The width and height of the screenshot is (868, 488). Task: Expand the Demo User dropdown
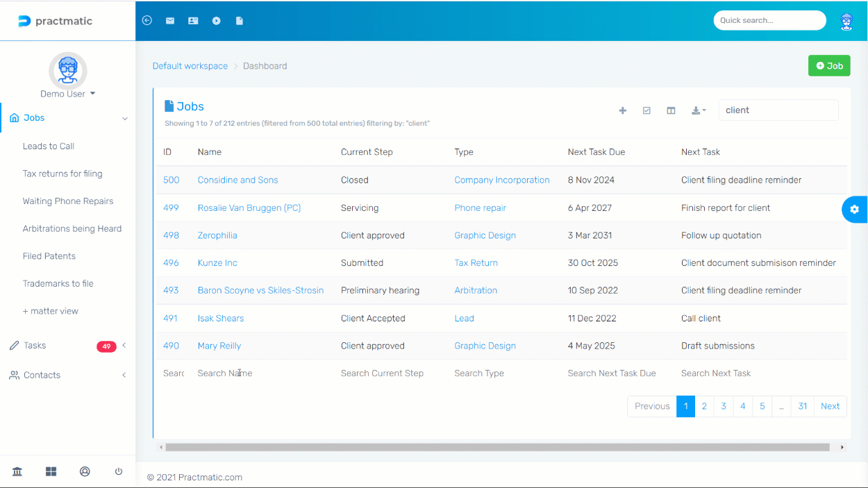pos(67,94)
